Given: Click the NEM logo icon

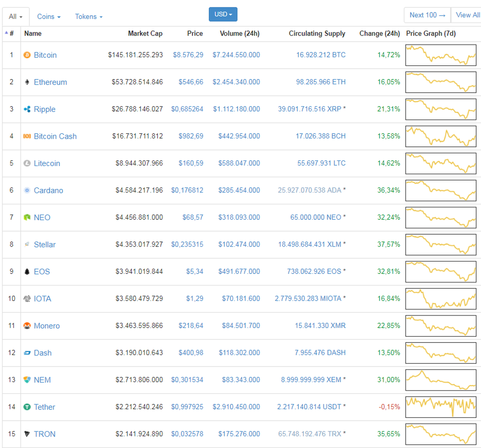Looking at the screenshot, I should [27, 380].
